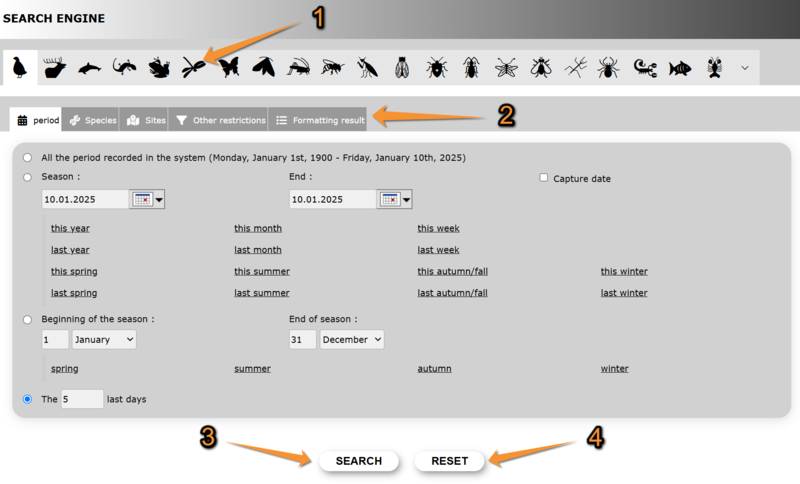Open the Sites tab
The height and width of the screenshot is (484, 800).
coord(144,120)
